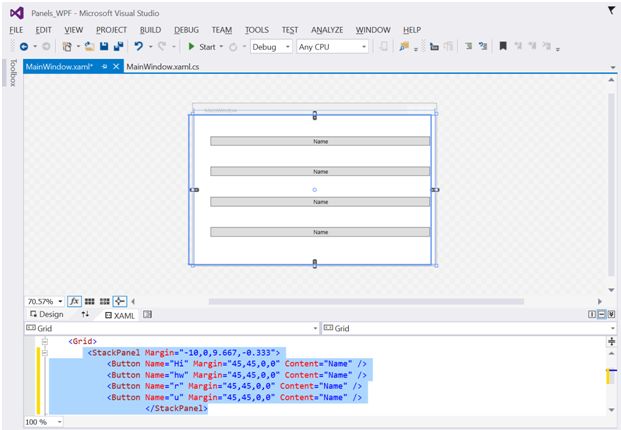
Task: Open the Start button dropdown arrow
Action: pyautogui.click(x=221, y=47)
